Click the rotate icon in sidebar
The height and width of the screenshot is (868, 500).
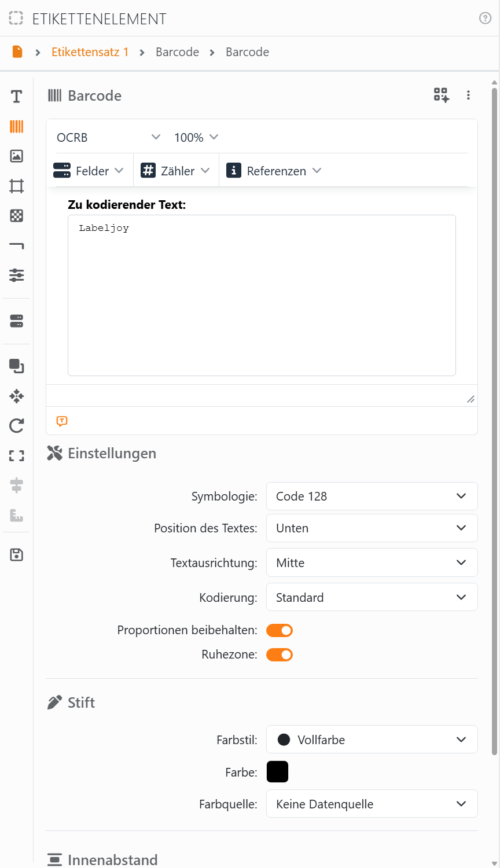point(17,426)
